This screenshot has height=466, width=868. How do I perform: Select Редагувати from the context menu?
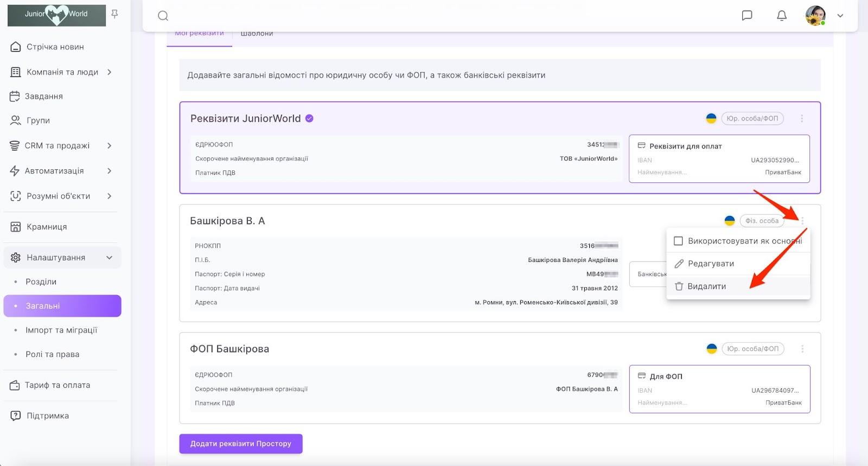[x=711, y=264]
